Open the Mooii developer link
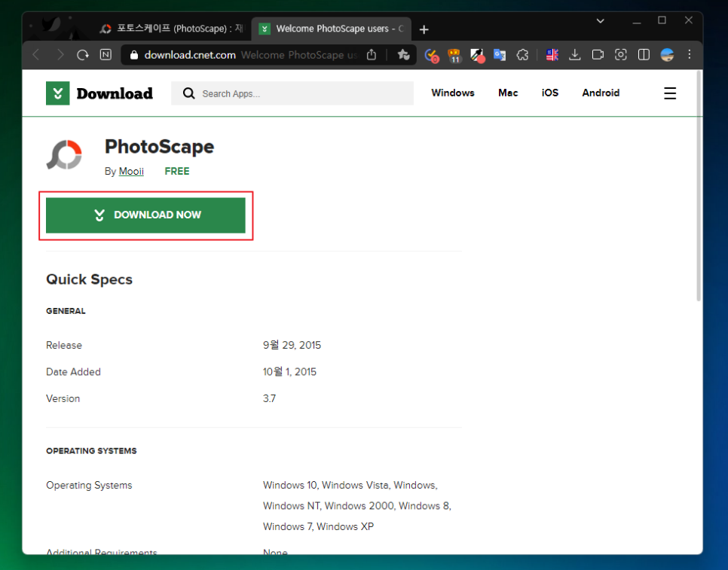728x570 pixels. (x=131, y=171)
